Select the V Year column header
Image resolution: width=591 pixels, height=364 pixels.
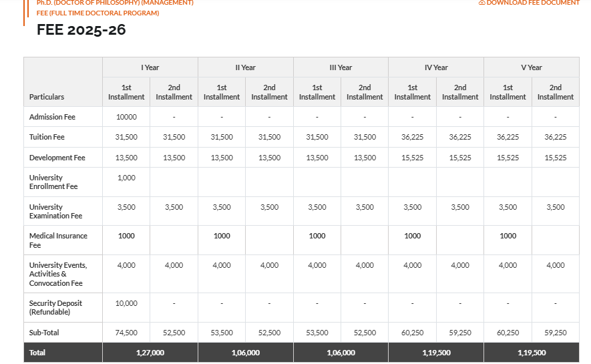[532, 67]
